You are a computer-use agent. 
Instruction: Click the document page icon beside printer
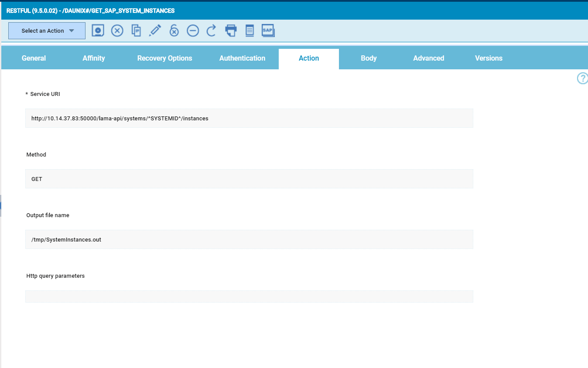pyautogui.click(x=250, y=31)
